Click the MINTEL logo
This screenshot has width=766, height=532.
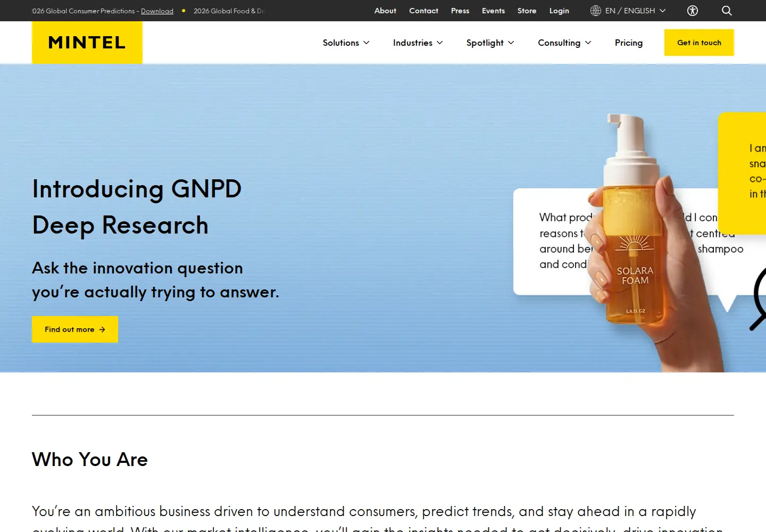click(87, 43)
